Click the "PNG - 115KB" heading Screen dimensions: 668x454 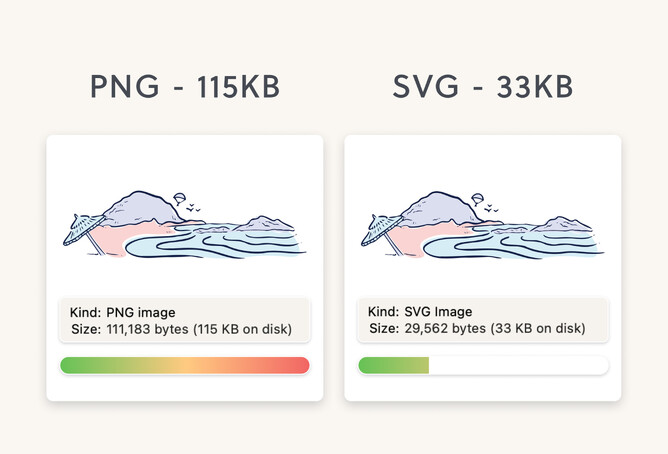(x=184, y=87)
